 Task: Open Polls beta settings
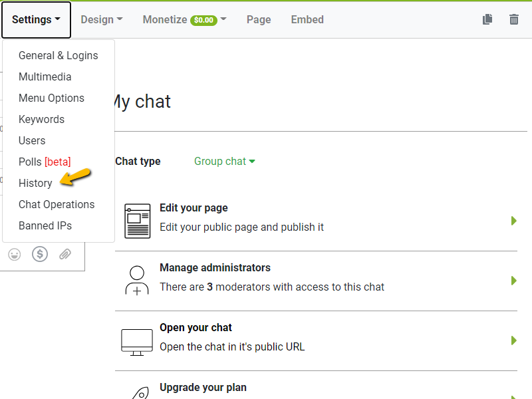pyautogui.click(x=45, y=162)
